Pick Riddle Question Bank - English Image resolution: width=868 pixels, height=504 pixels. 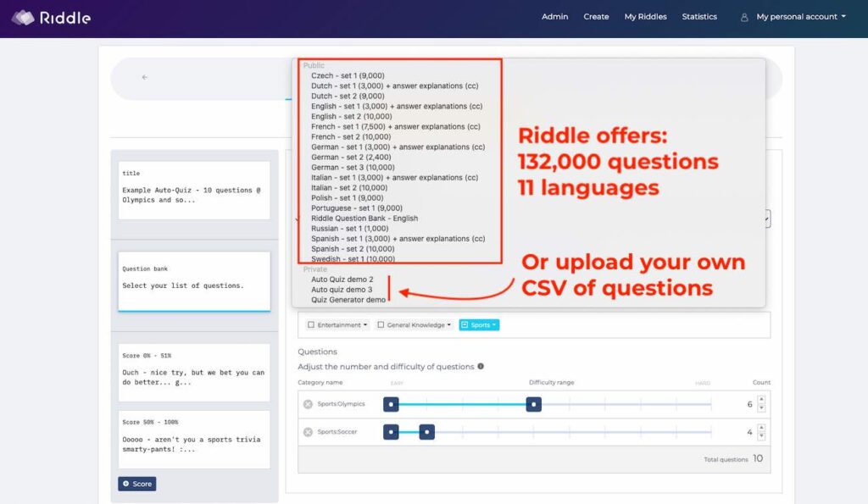[364, 219]
